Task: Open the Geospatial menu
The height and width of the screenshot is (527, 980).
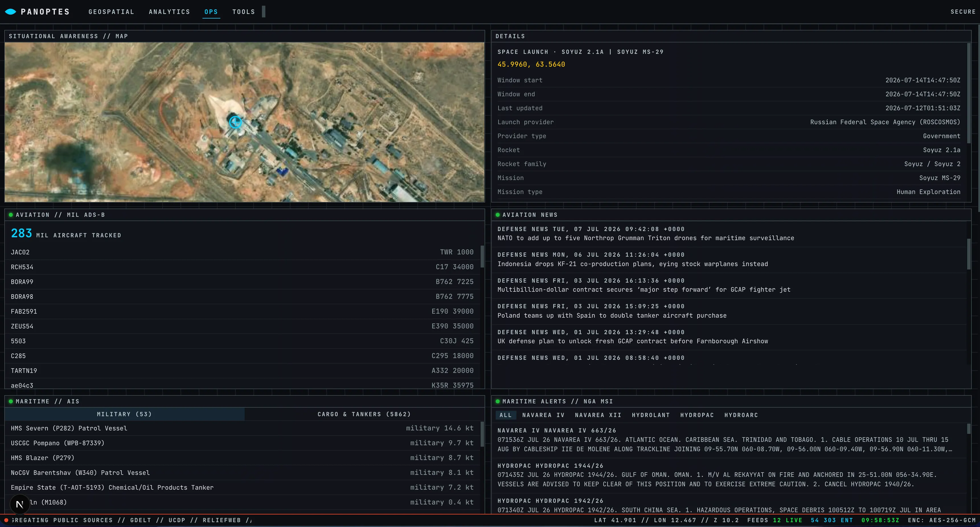Action: 112,12
